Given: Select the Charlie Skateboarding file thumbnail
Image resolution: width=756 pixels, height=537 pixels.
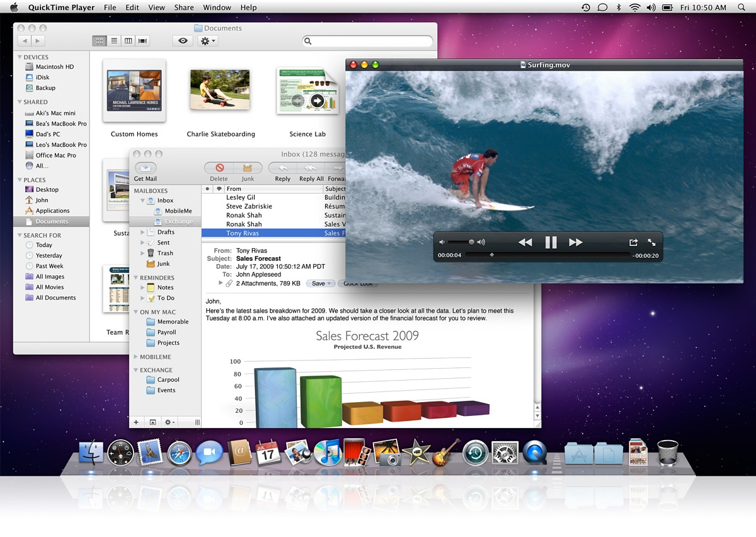Looking at the screenshot, I should [x=220, y=89].
